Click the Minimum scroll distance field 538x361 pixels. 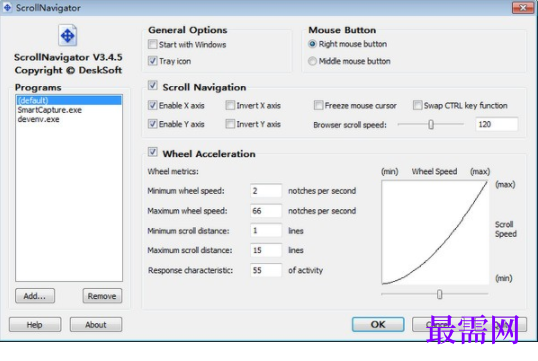click(266, 231)
